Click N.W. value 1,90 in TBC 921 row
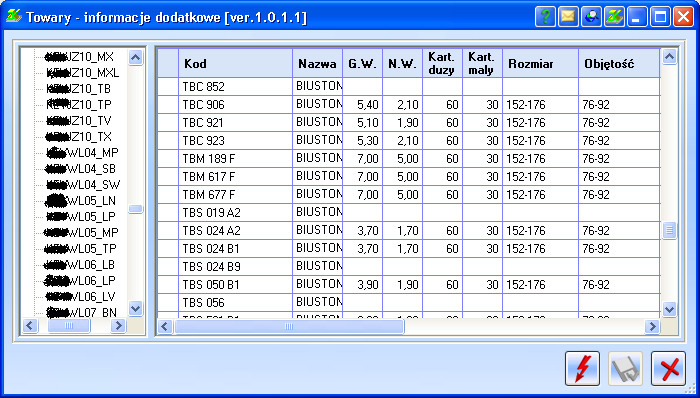This screenshot has height=398, width=700. [402, 123]
